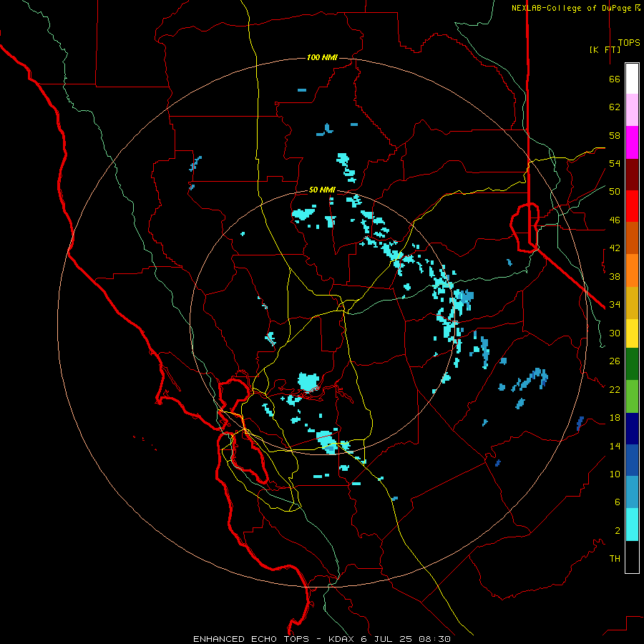Image resolution: width=644 pixels, height=644 pixels.
Task: Click the white 66 K FT legend swatch
Action: pos(632,79)
